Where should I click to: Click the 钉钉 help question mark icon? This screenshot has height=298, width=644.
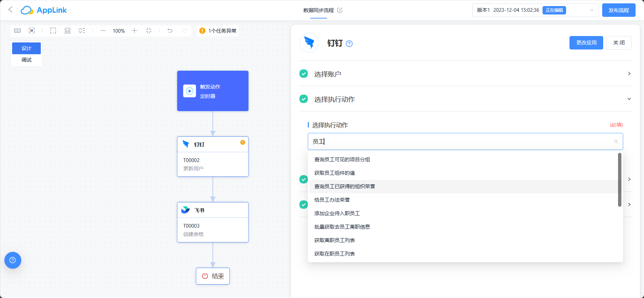[x=349, y=44]
